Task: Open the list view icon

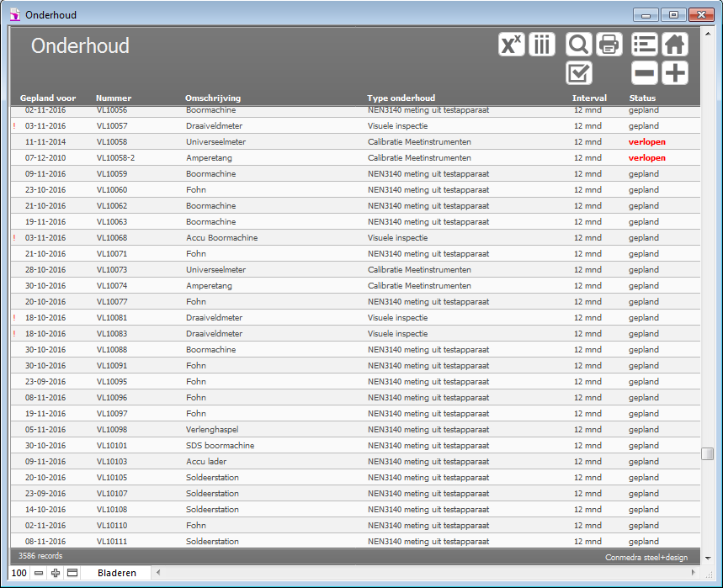Action: click(x=645, y=45)
